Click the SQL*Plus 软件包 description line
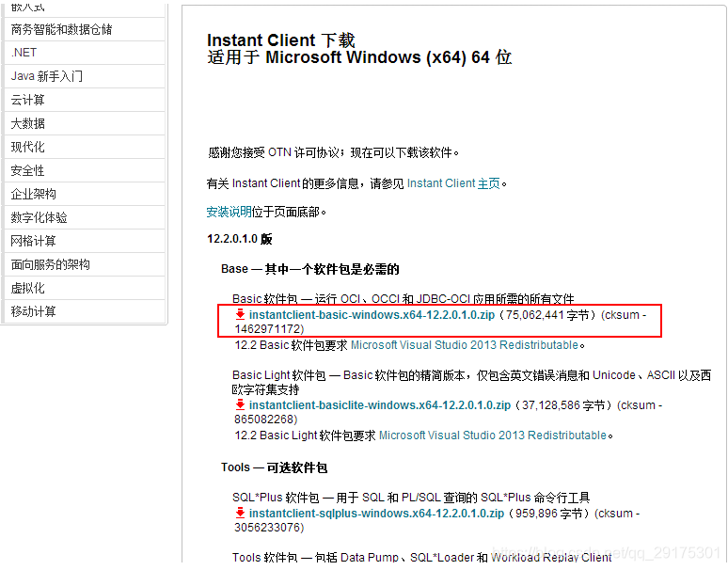 coord(411,498)
